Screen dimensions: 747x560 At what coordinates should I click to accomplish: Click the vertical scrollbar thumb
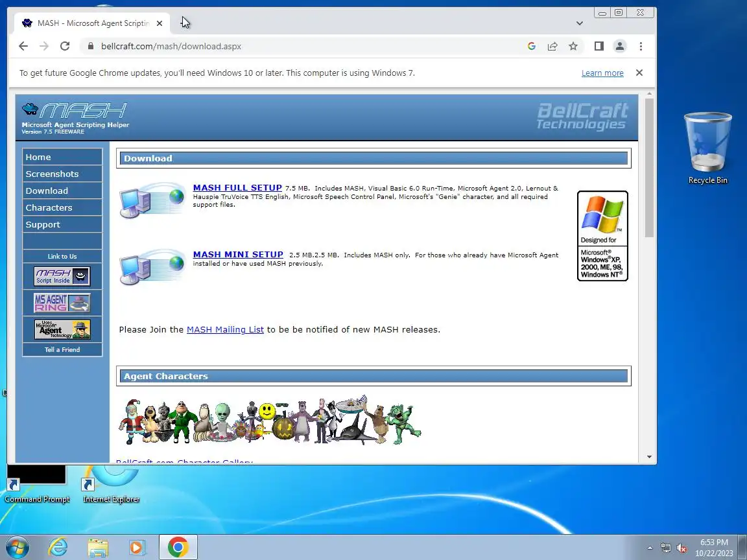click(649, 168)
